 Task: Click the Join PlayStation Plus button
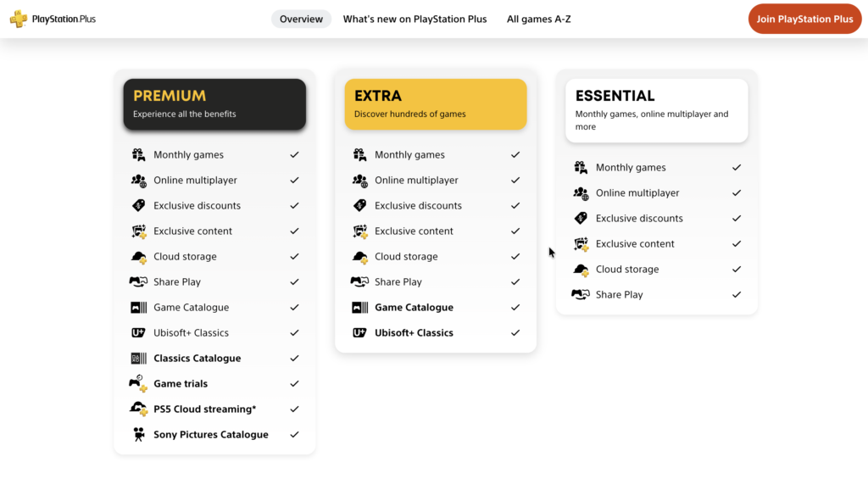click(x=804, y=18)
